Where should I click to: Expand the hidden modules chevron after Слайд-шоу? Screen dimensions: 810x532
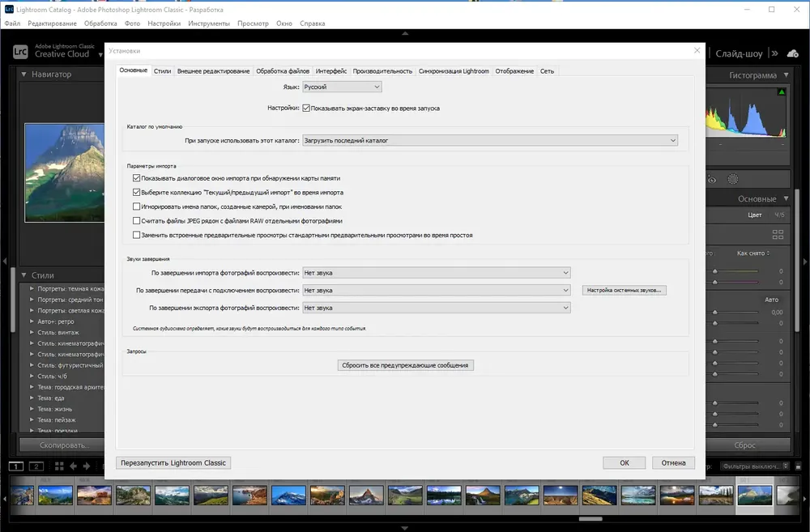[773, 53]
